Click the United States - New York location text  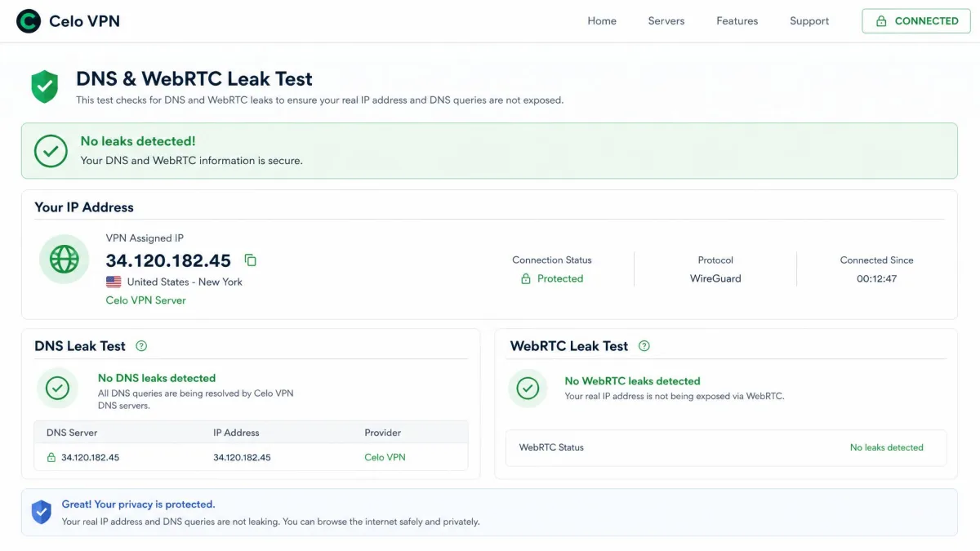185,282
